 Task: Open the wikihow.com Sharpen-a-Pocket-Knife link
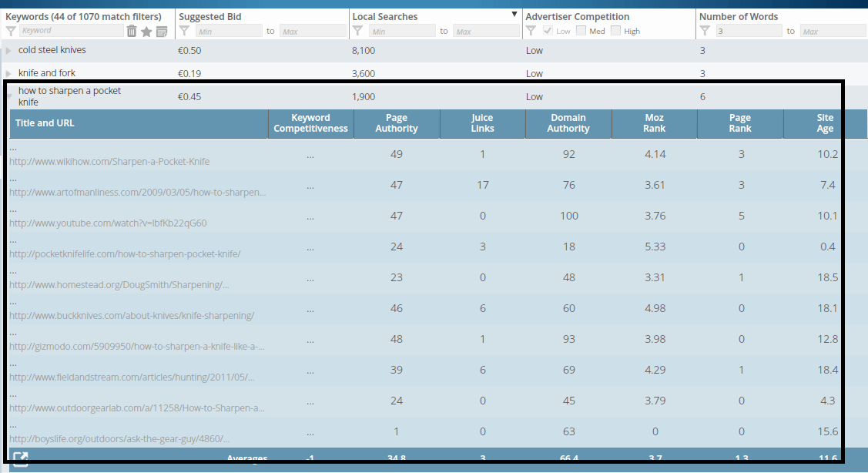coord(109,162)
